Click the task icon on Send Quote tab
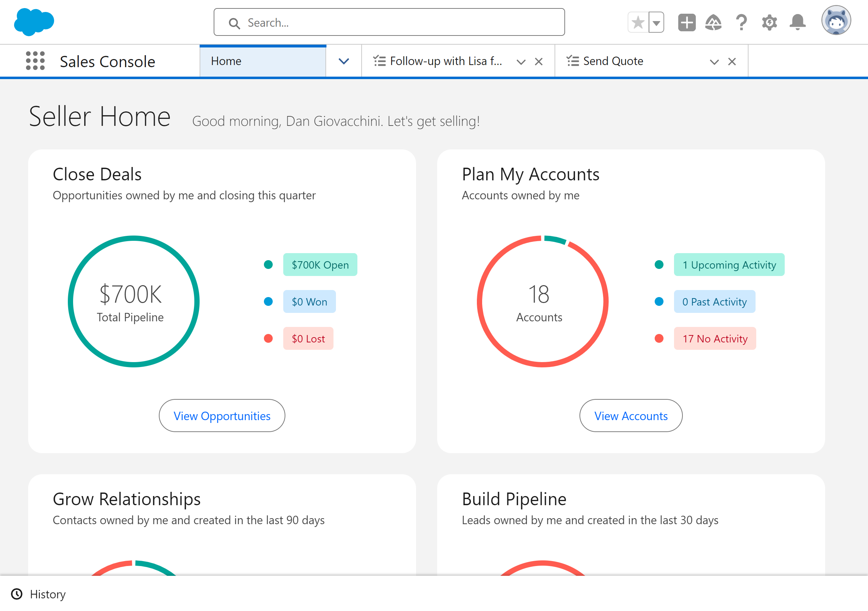The width and height of the screenshot is (868, 611). coord(573,61)
